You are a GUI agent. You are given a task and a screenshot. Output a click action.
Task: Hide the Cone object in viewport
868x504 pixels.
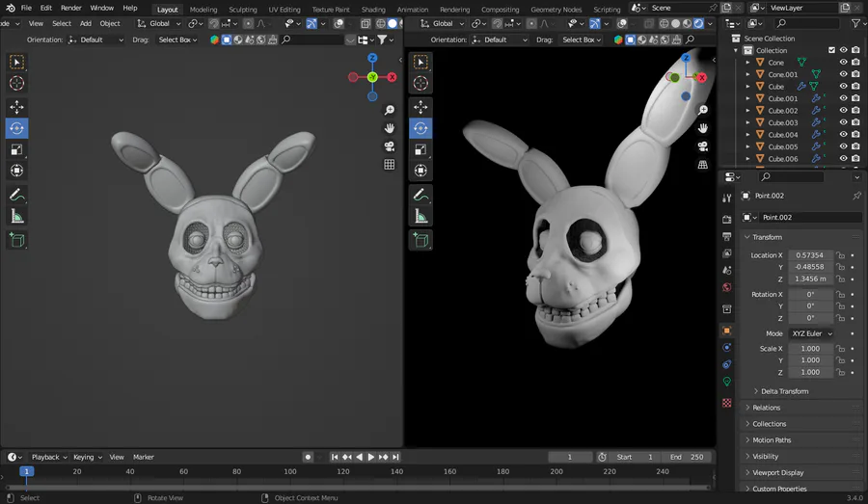(844, 63)
